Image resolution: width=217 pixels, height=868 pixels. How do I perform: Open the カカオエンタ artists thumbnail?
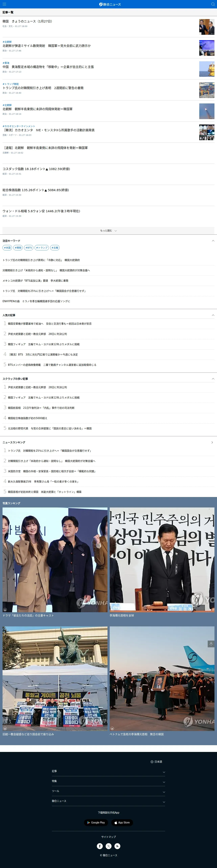point(207,132)
